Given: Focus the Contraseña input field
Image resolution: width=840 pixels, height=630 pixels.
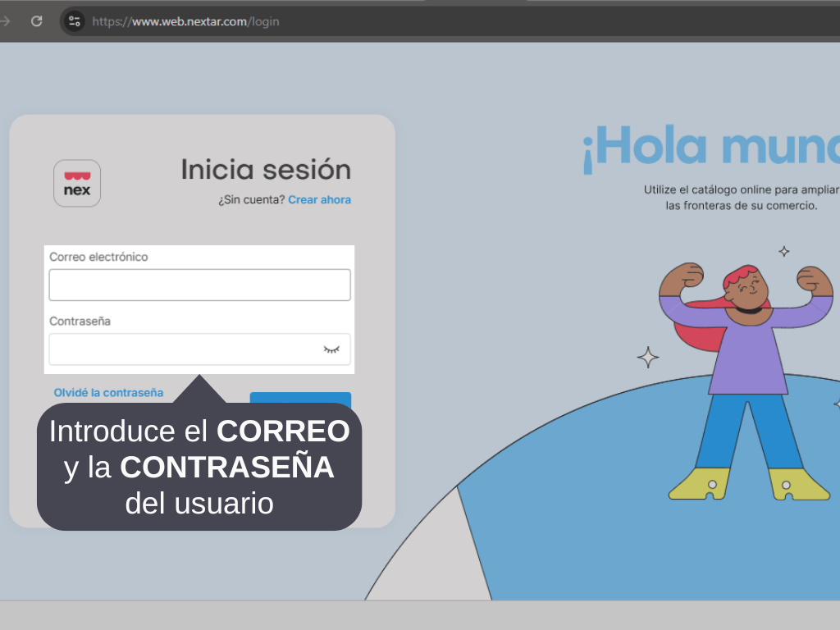Looking at the screenshot, I should [x=200, y=349].
